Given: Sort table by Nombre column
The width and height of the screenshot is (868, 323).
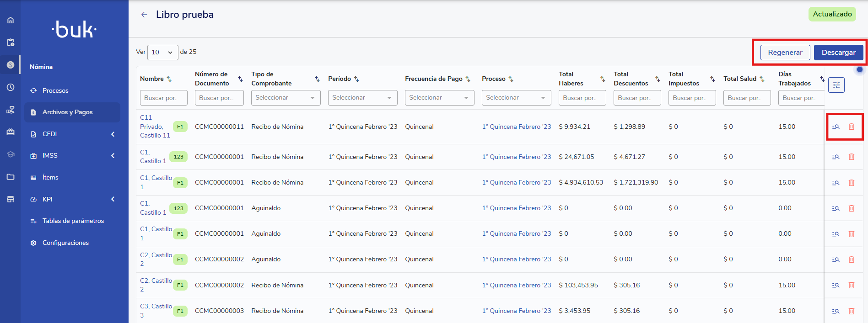Looking at the screenshot, I should (x=169, y=79).
